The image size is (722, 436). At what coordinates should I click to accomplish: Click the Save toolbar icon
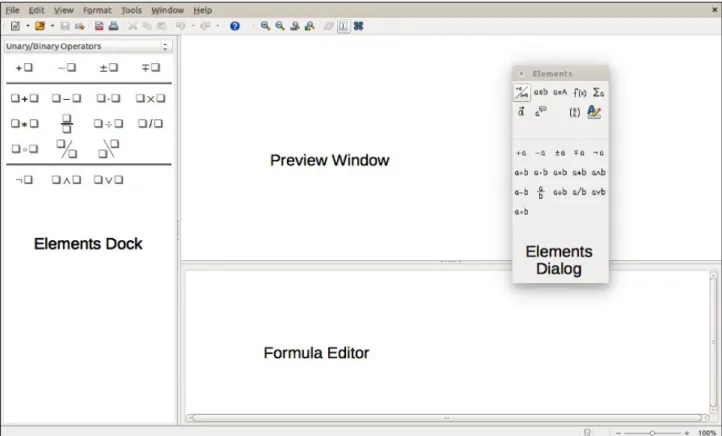coord(65,26)
